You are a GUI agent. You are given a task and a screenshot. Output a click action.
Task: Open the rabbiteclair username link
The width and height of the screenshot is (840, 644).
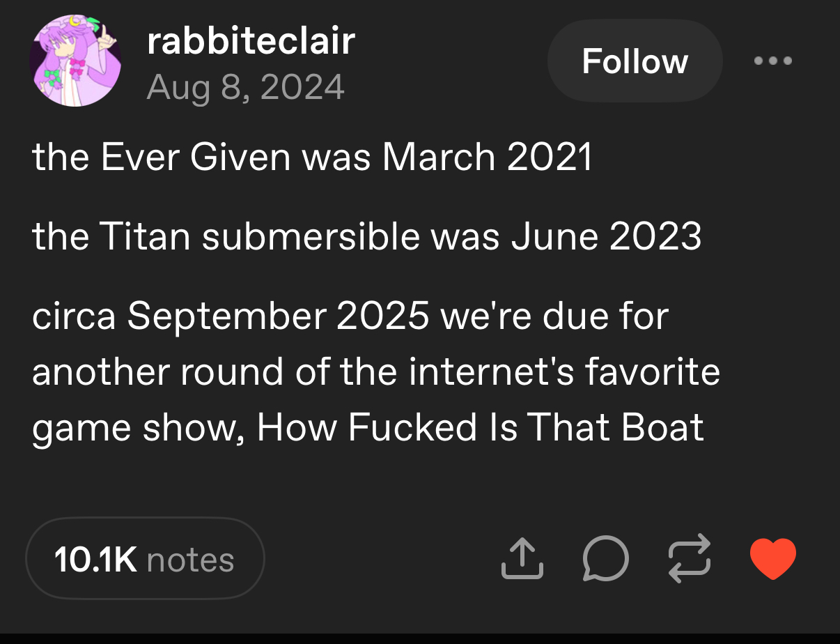[251, 42]
